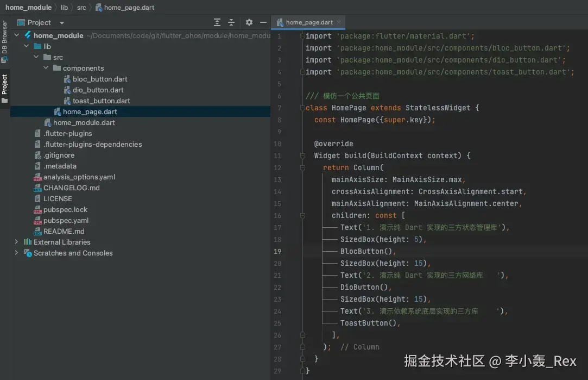Toggle the Project side tab

tap(4, 88)
